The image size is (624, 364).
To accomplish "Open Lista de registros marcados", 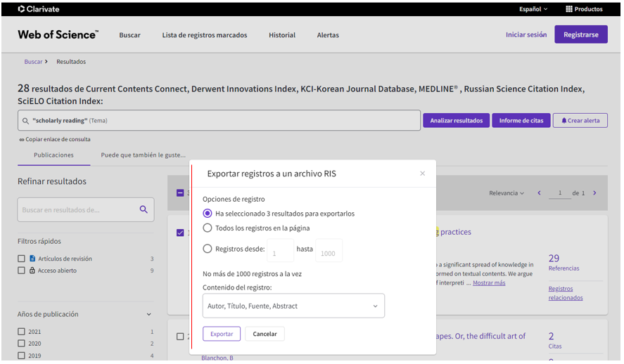I will tap(205, 35).
